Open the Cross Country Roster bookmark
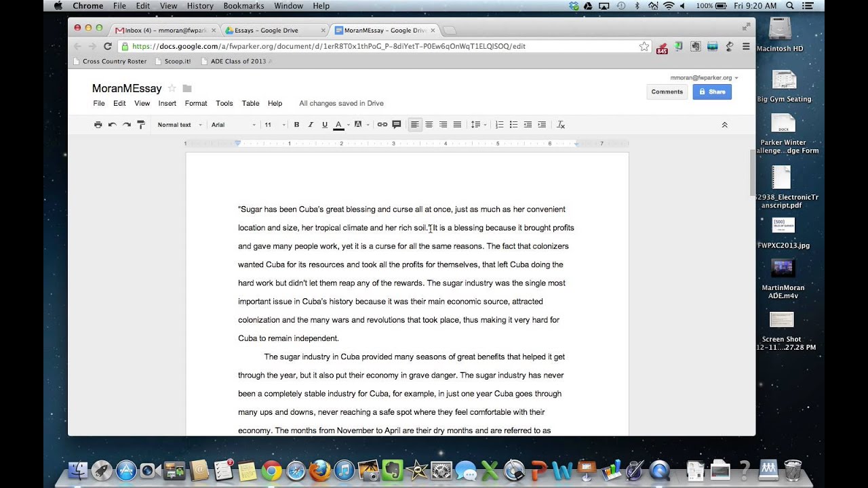Screen dimensions: 868x488 point(109,61)
